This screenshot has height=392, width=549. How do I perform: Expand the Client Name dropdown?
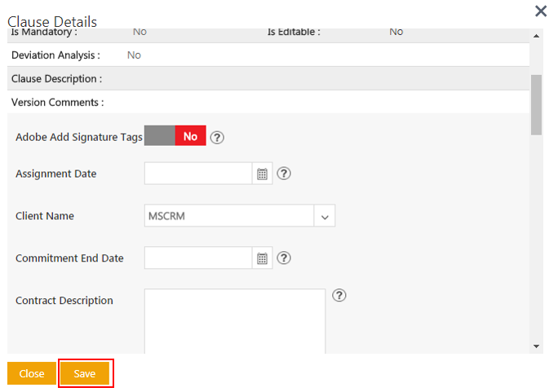tap(325, 217)
